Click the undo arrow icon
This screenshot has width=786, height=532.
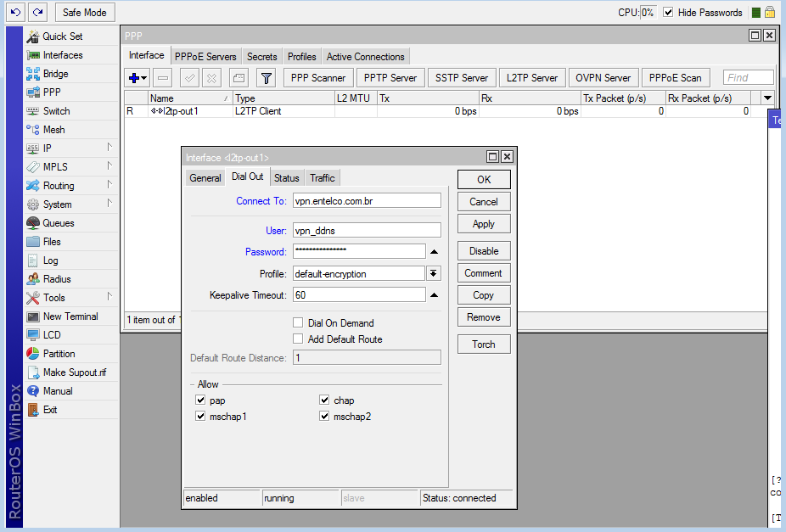tap(15, 13)
